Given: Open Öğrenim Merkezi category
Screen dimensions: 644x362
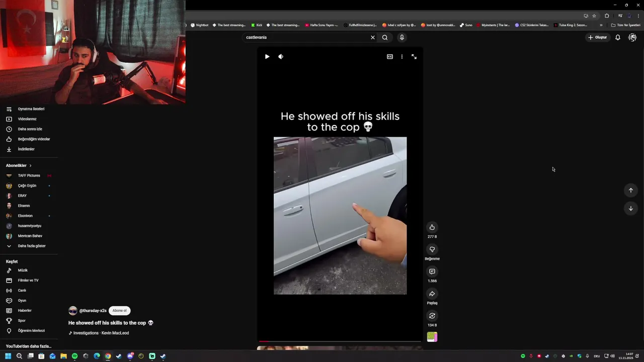Looking at the screenshot, I should pyautogui.click(x=29, y=331).
